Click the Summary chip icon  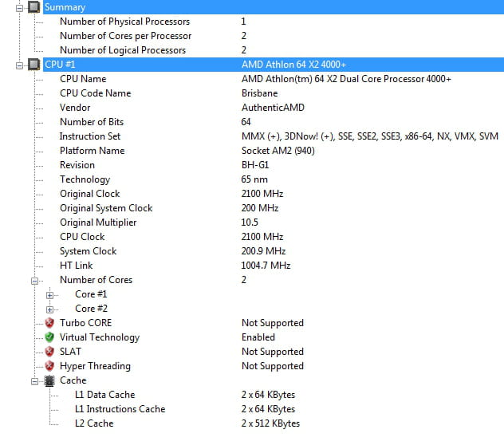(x=33, y=6)
